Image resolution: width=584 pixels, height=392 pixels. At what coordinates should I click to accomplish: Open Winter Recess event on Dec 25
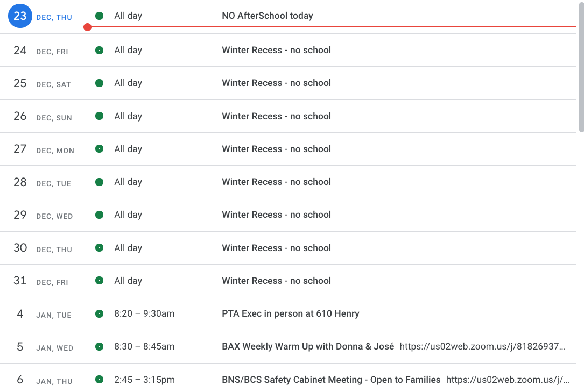[x=276, y=83]
